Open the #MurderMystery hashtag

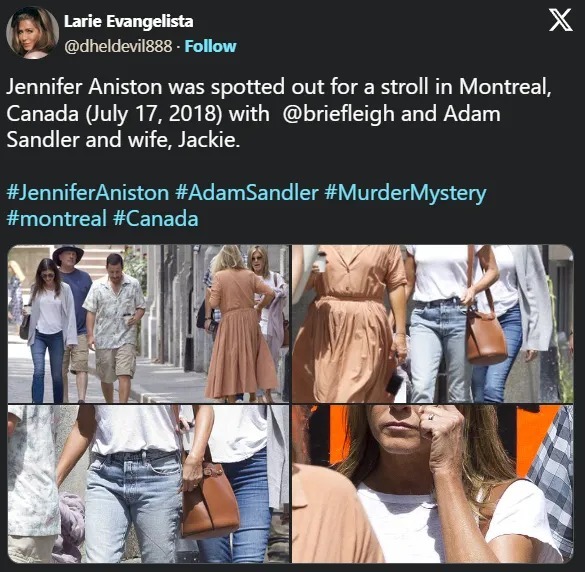pos(405,193)
